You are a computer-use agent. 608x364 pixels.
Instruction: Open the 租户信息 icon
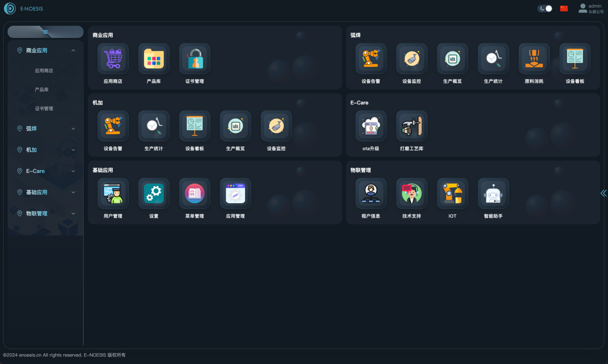[x=371, y=194]
